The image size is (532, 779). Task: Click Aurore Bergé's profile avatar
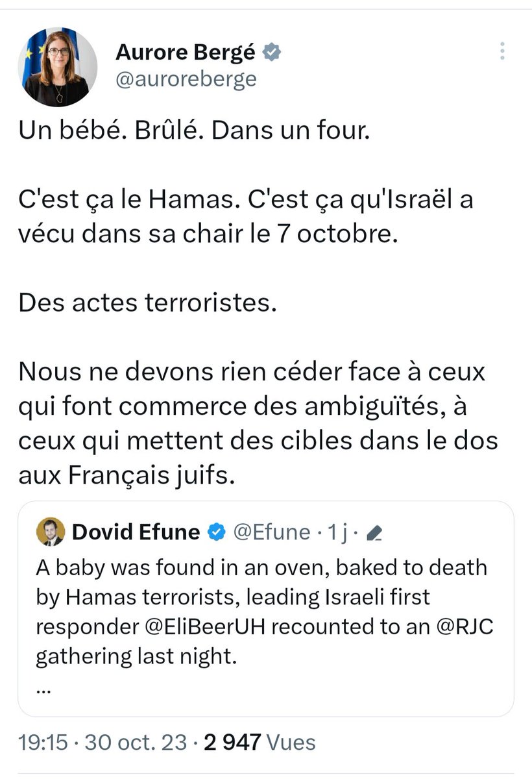(62, 68)
